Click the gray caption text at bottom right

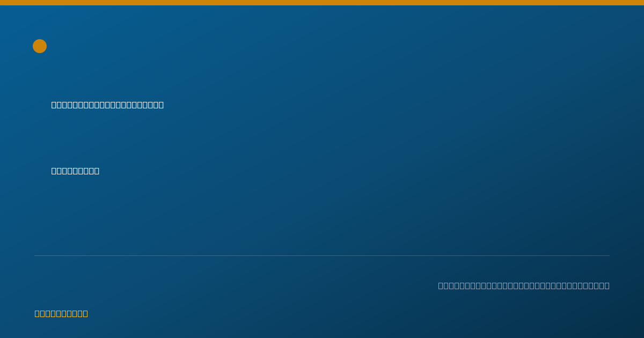point(524,285)
